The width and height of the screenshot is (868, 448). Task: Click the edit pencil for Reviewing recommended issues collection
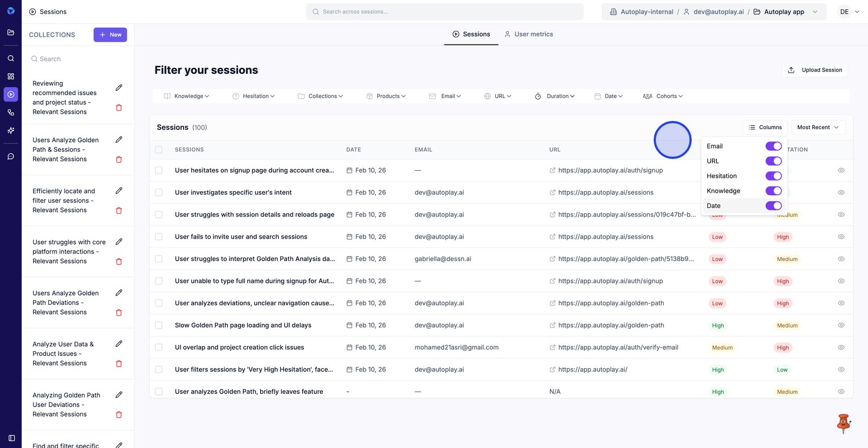119,88
